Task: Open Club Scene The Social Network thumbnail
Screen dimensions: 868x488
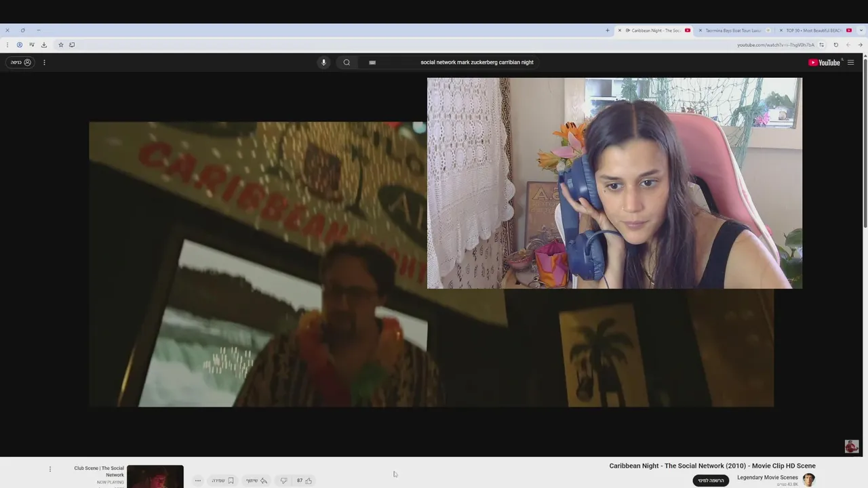Action: tap(155, 476)
